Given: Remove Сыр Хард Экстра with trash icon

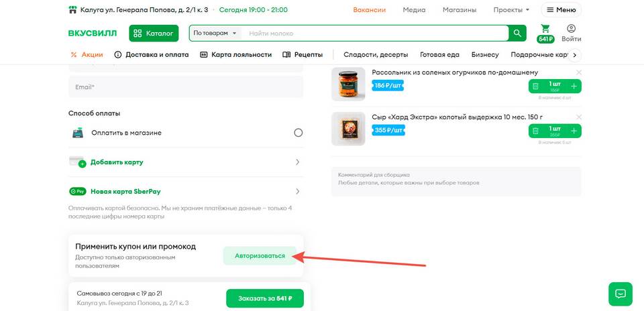Looking at the screenshot, I should click(x=535, y=131).
